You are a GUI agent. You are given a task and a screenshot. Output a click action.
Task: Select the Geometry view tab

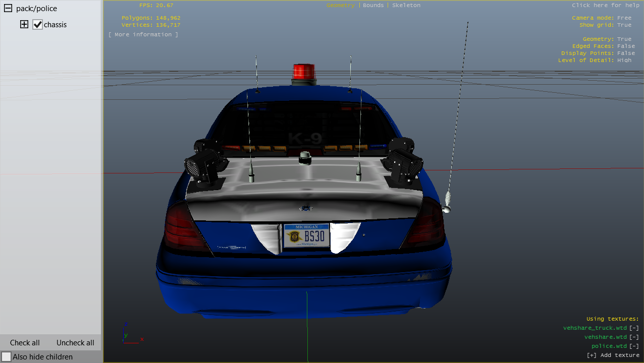[x=340, y=5]
